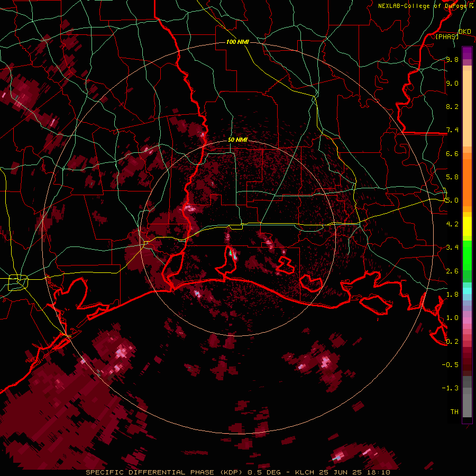Pick the orange color band beside 5.8
The height and width of the screenshot is (476, 476).
coord(467,180)
